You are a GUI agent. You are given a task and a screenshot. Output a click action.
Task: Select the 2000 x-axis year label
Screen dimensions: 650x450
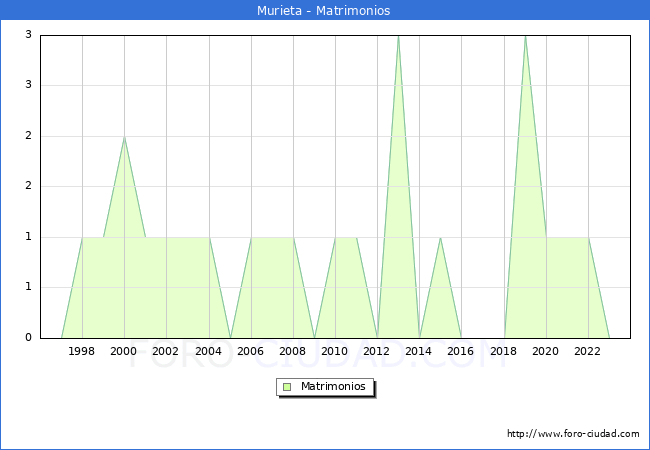point(124,351)
